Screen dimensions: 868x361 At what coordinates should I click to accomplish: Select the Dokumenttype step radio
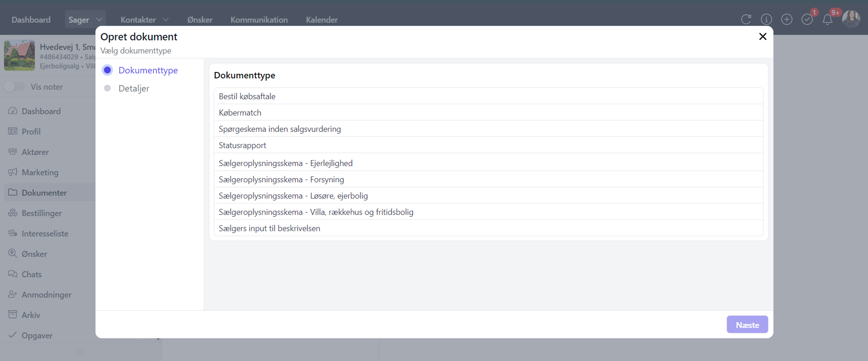click(x=107, y=70)
